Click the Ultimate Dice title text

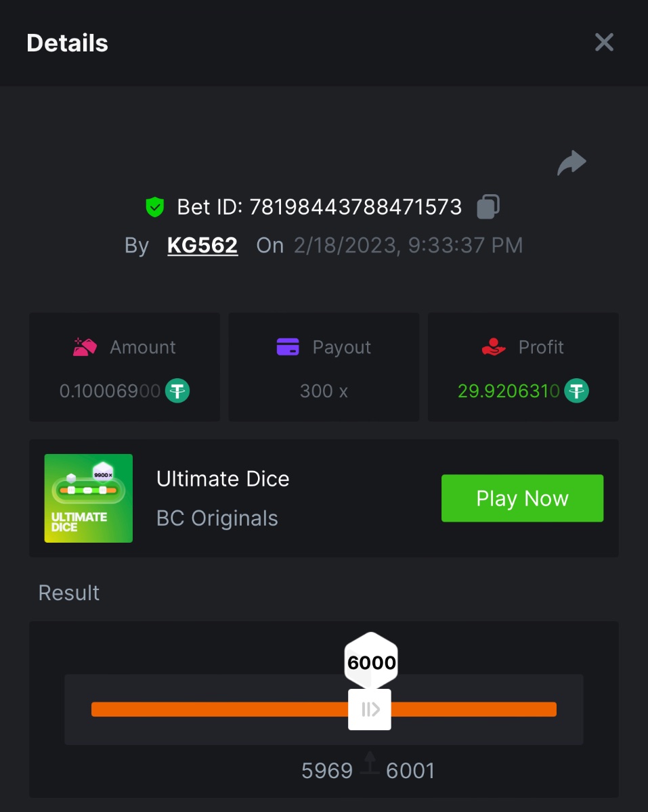[x=223, y=478]
